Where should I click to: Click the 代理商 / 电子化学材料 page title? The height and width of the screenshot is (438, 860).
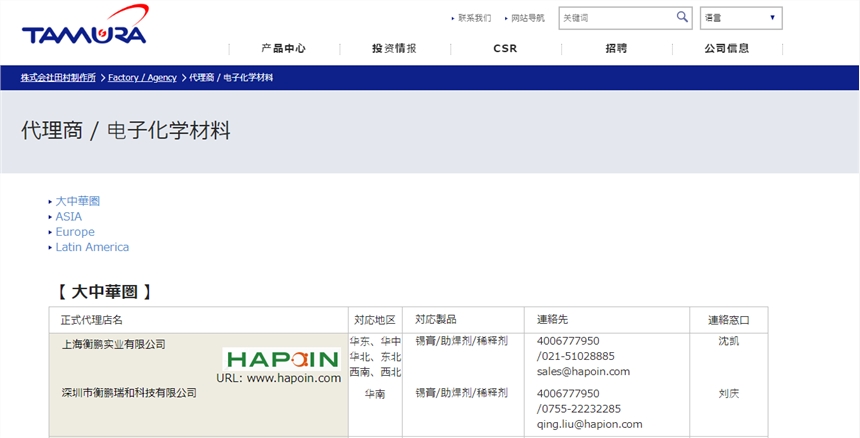coord(126,131)
